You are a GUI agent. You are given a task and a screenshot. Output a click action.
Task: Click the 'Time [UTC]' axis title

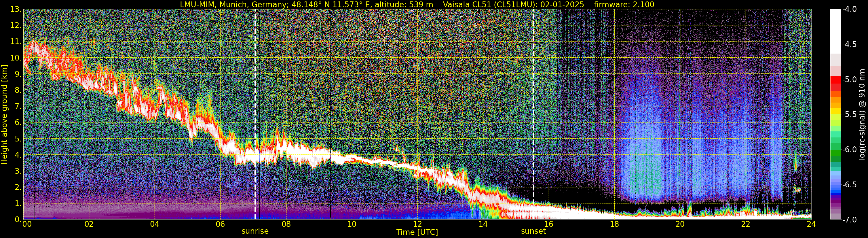pos(417,232)
